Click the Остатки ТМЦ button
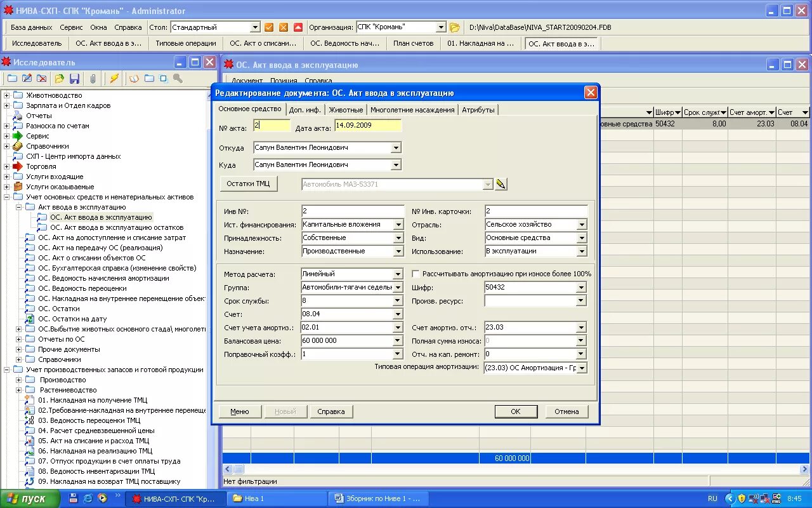 pos(249,184)
